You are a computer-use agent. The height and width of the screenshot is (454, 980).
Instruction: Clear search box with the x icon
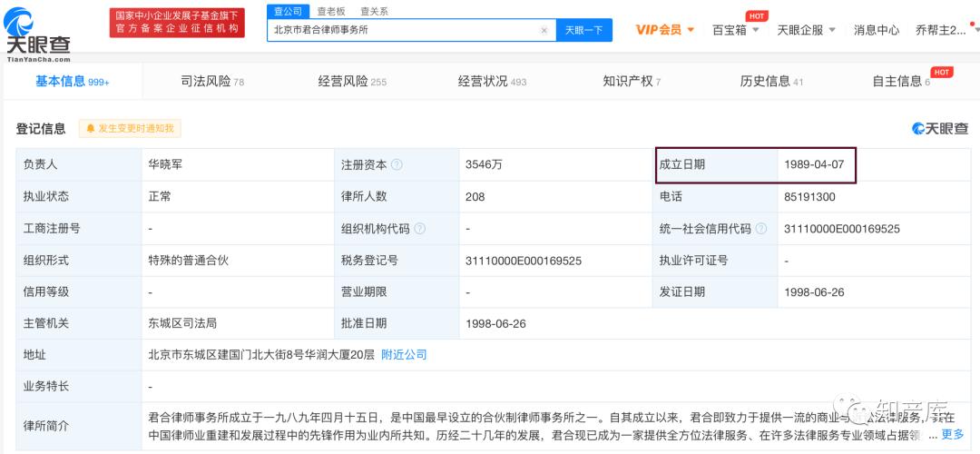coord(544,30)
